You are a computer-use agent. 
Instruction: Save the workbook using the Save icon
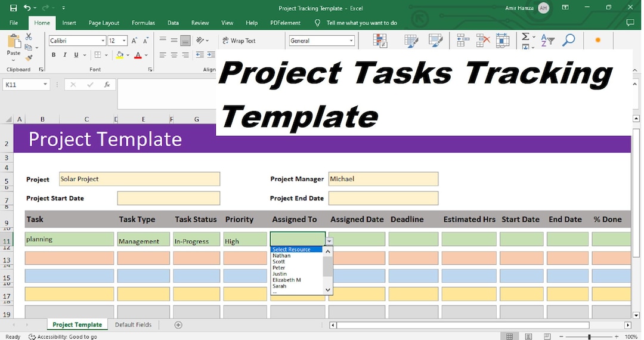(x=13, y=8)
